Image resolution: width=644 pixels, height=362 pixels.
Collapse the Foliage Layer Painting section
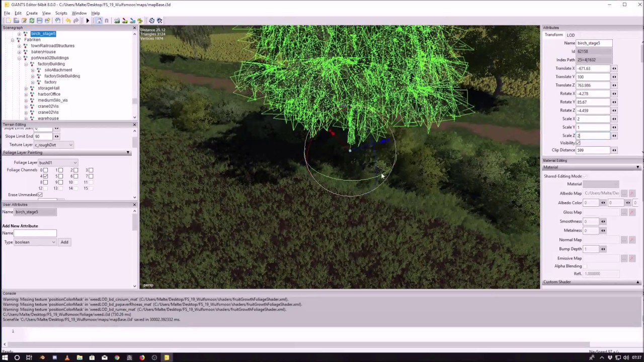pyautogui.click(x=128, y=152)
